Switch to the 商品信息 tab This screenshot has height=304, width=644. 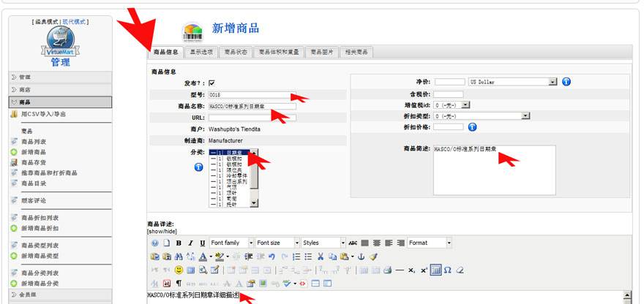165,52
